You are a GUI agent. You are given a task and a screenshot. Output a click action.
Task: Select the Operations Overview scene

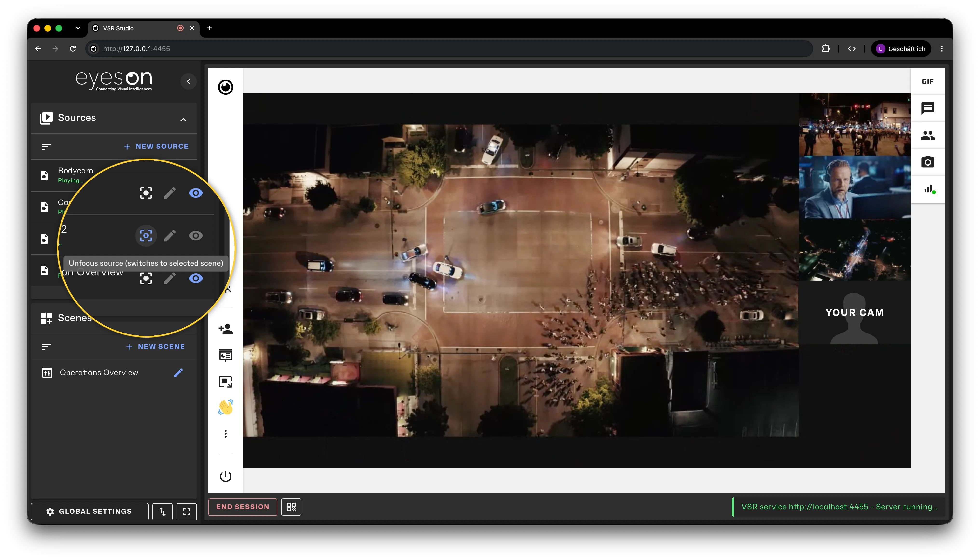click(99, 373)
